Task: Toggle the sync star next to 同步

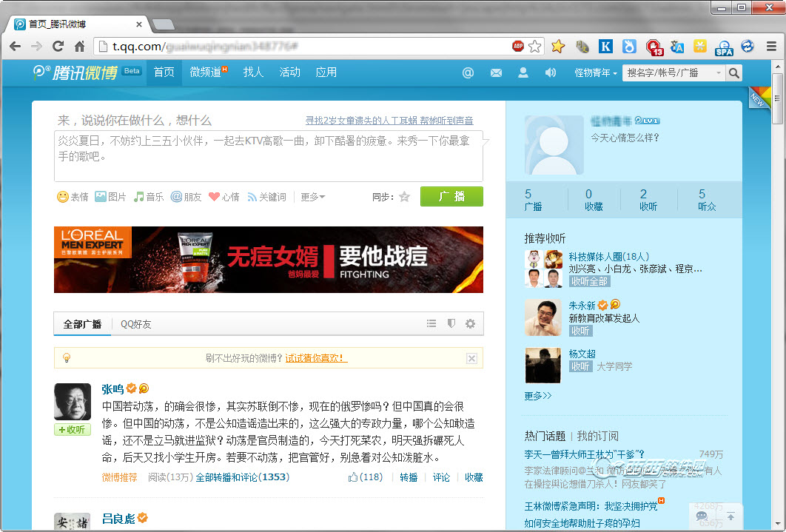Action: pos(405,197)
